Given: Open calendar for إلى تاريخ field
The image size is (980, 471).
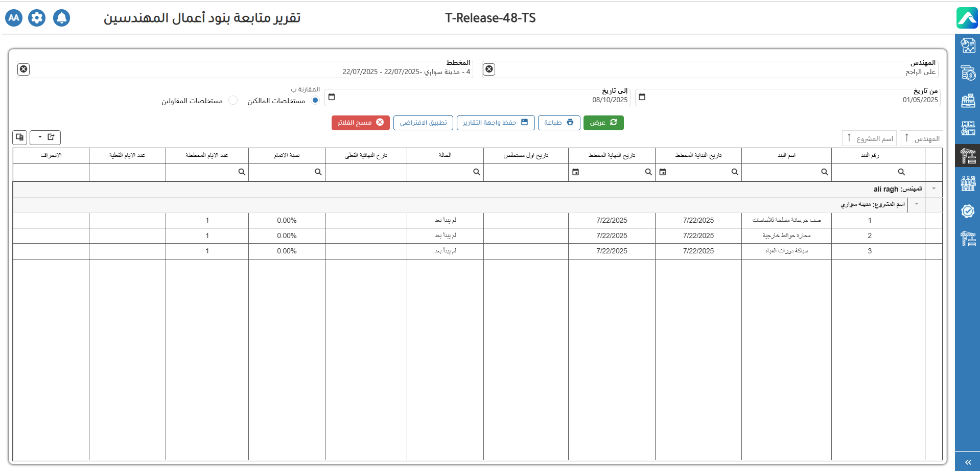Looking at the screenshot, I should tap(332, 97).
